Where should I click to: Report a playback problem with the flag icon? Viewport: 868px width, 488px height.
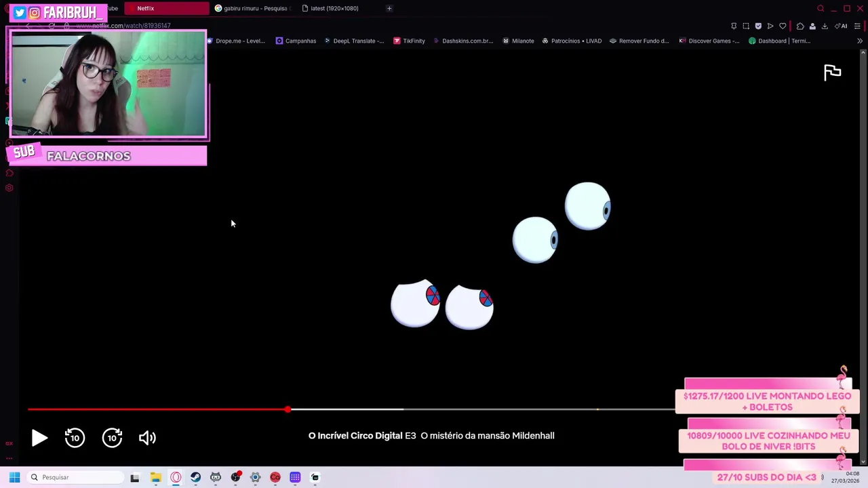tap(832, 73)
